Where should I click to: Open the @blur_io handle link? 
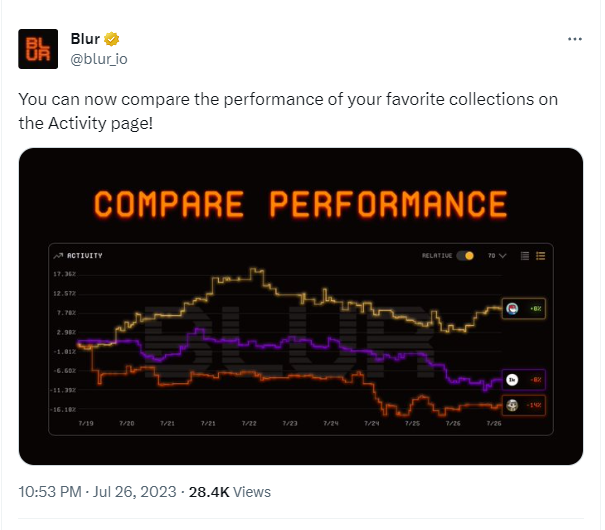(99, 59)
